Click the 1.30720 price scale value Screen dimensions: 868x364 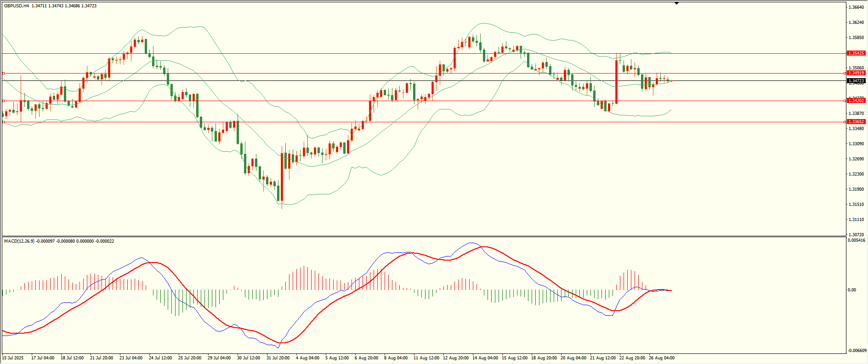856,234
